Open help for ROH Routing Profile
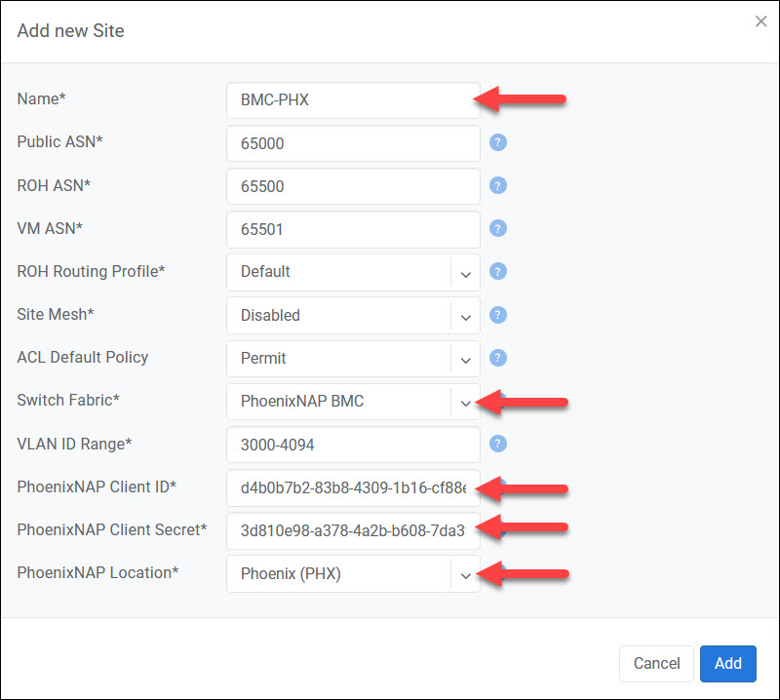Screen dimensions: 780x700 tap(498, 272)
